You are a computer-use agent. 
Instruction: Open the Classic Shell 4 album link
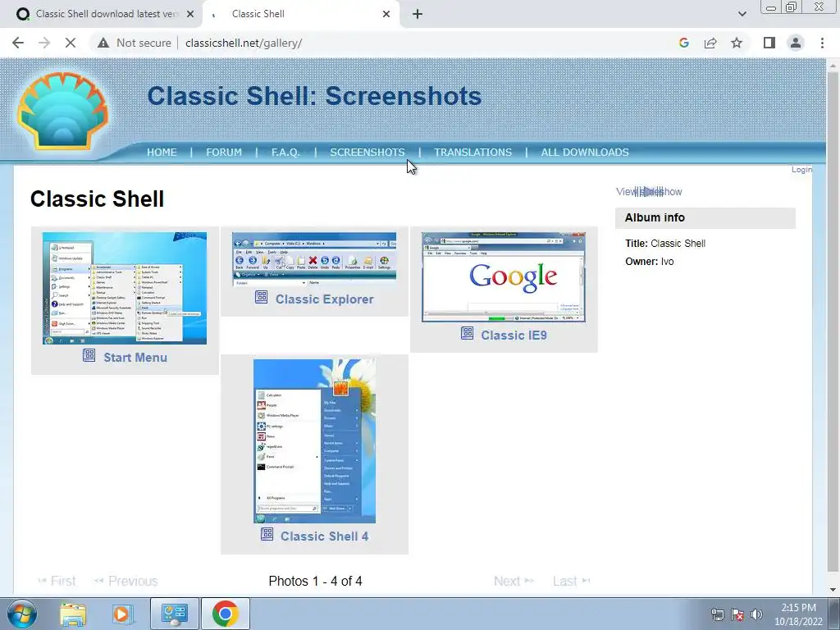point(325,536)
